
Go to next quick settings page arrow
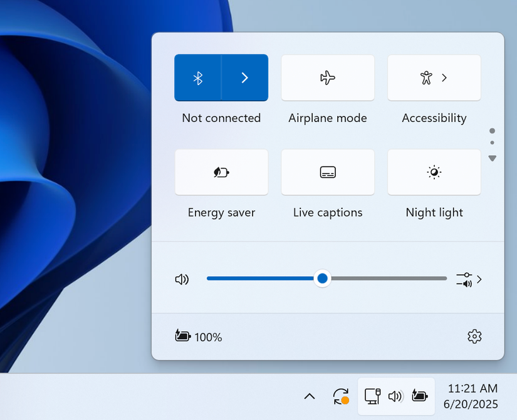coord(493,158)
